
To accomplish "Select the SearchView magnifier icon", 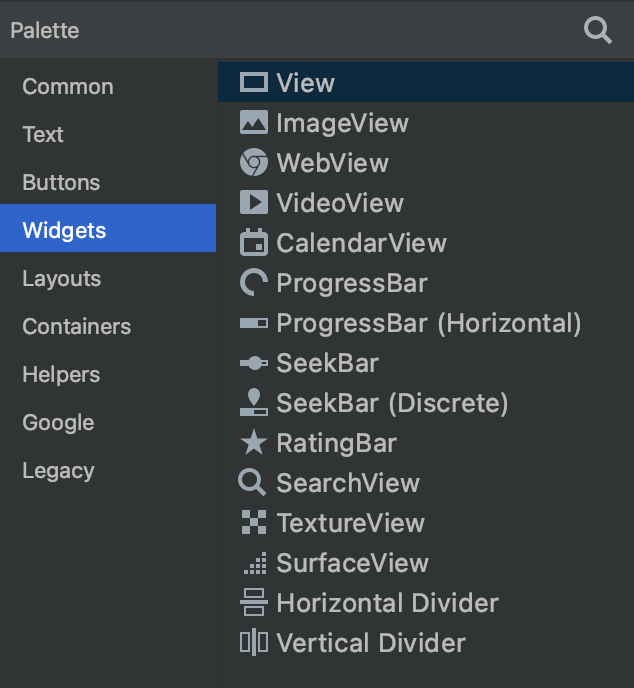I will 253,483.
